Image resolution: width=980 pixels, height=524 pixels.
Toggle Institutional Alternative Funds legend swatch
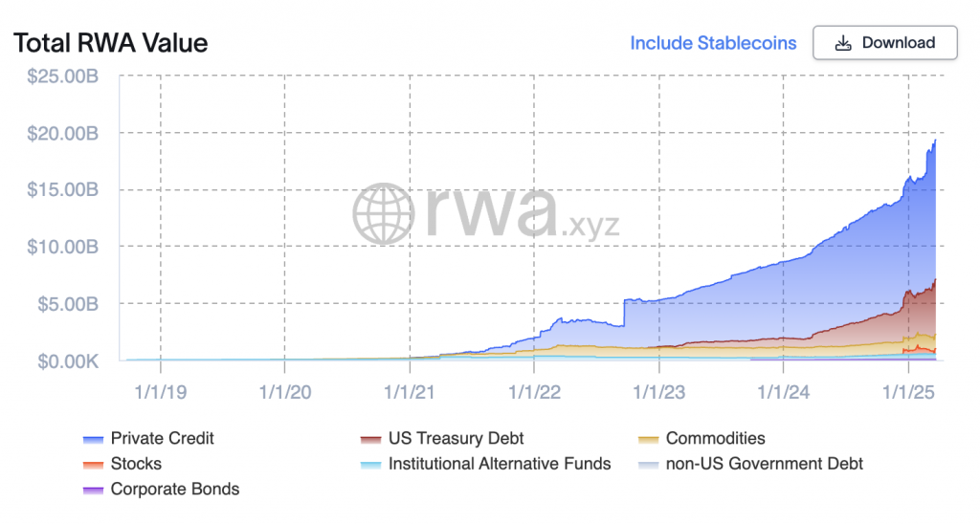370,465
